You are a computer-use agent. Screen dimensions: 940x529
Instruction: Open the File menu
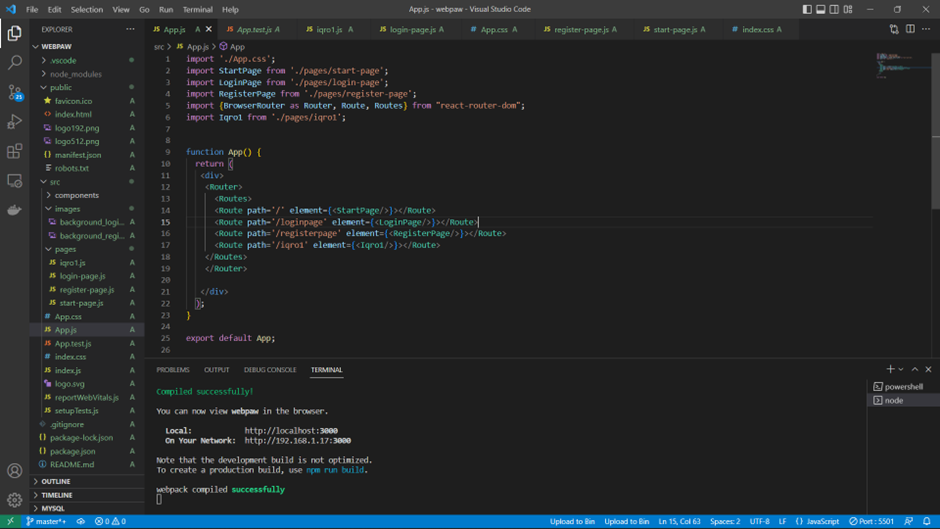[32, 10]
